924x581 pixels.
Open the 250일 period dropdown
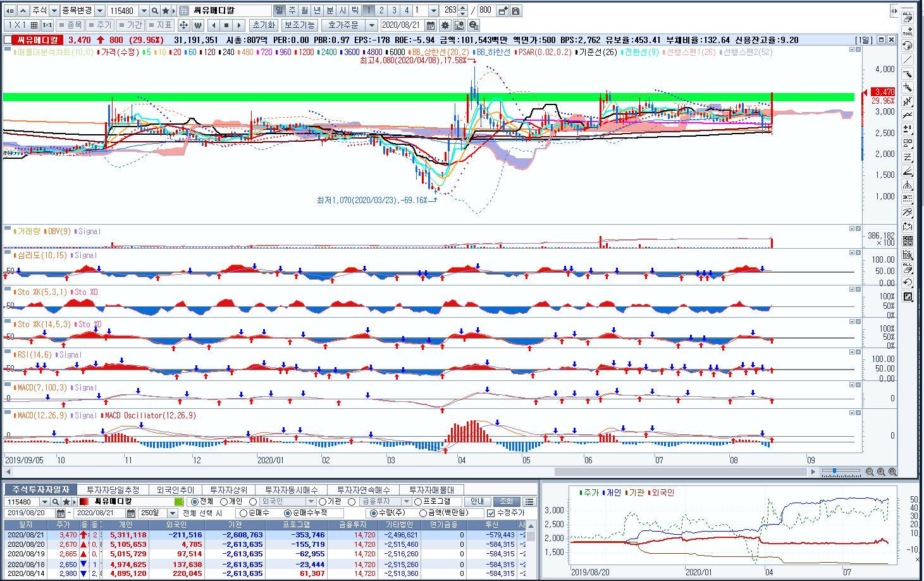[x=173, y=513]
